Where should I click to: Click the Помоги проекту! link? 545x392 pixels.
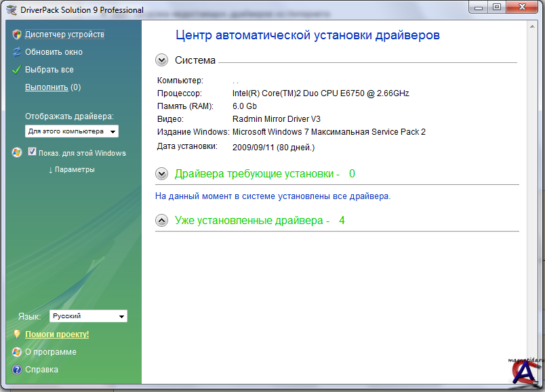[57, 334]
